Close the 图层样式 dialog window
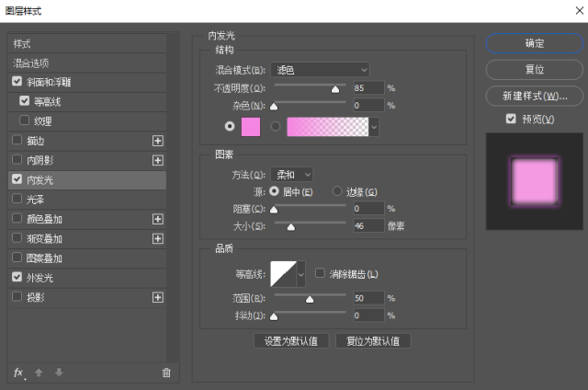 (572, 11)
